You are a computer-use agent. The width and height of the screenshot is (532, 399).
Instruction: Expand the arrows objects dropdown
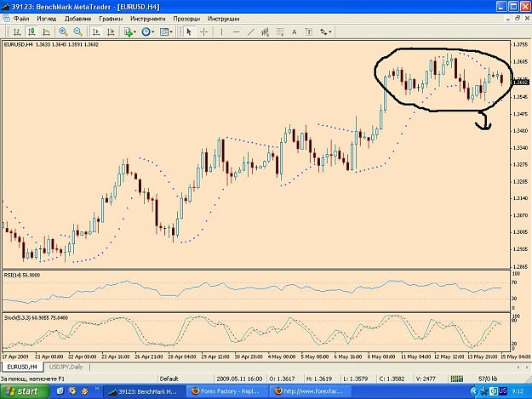coord(330,31)
